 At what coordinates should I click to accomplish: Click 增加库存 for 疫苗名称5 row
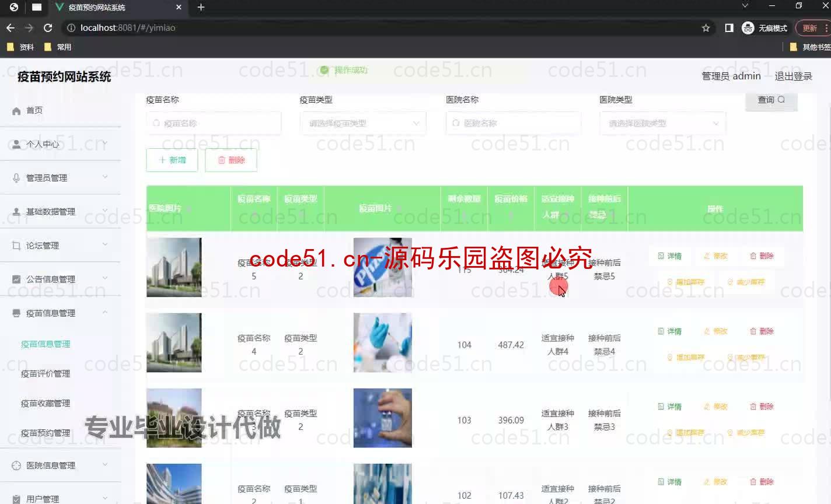click(x=686, y=282)
